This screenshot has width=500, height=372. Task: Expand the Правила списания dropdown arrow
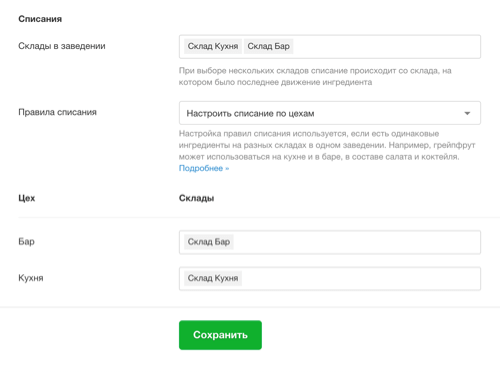coord(467,113)
